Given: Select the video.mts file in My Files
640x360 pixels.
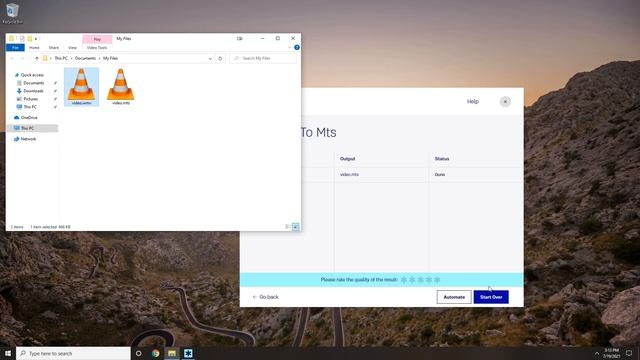Looking at the screenshot, I should 121,87.
